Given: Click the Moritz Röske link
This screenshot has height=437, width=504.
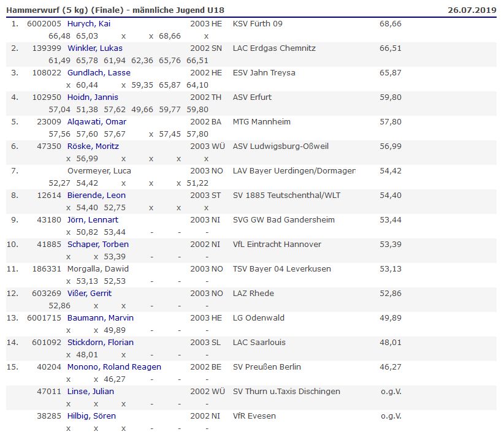Looking at the screenshot, I should tap(93, 146).
